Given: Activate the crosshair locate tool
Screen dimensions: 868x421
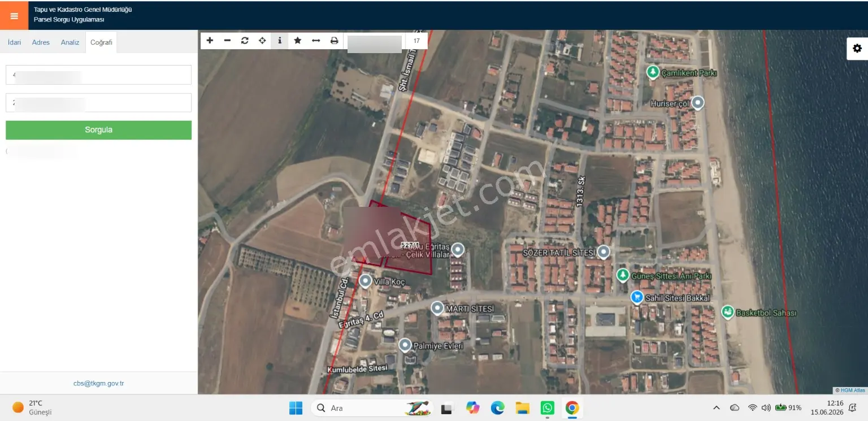Looking at the screenshot, I should [x=262, y=41].
